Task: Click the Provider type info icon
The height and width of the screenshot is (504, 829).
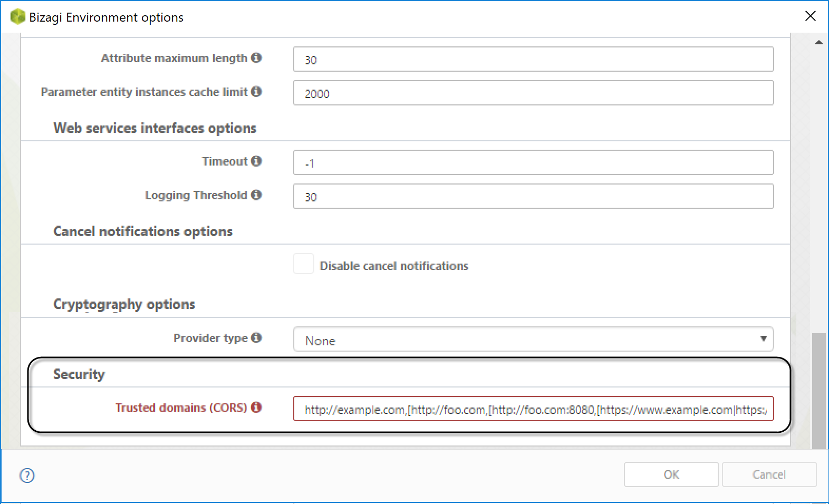Action: pyautogui.click(x=256, y=337)
